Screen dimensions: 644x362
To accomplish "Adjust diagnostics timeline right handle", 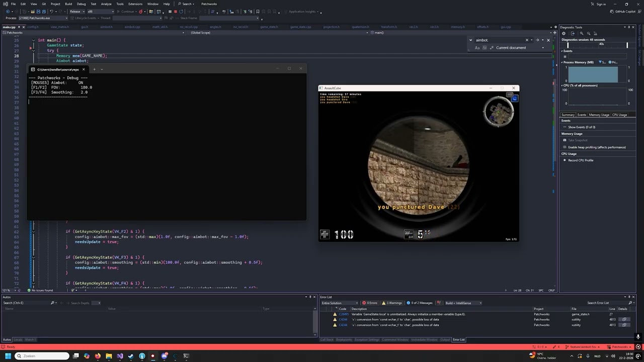I will [x=627, y=45].
